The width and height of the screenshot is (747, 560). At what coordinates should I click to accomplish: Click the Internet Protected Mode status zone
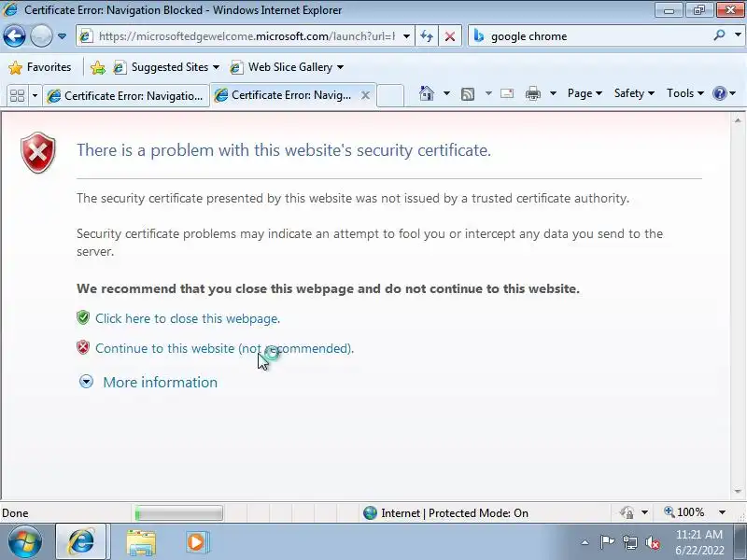click(445, 512)
